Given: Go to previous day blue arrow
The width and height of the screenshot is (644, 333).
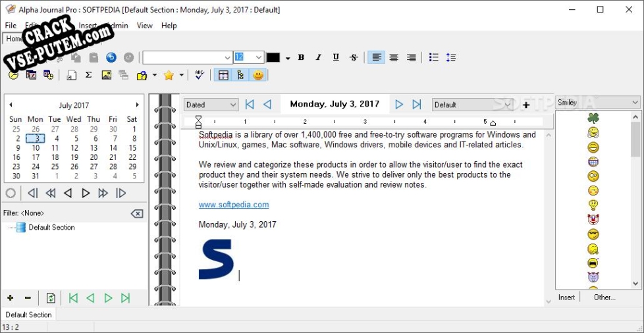Looking at the screenshot, I should 267,104.
